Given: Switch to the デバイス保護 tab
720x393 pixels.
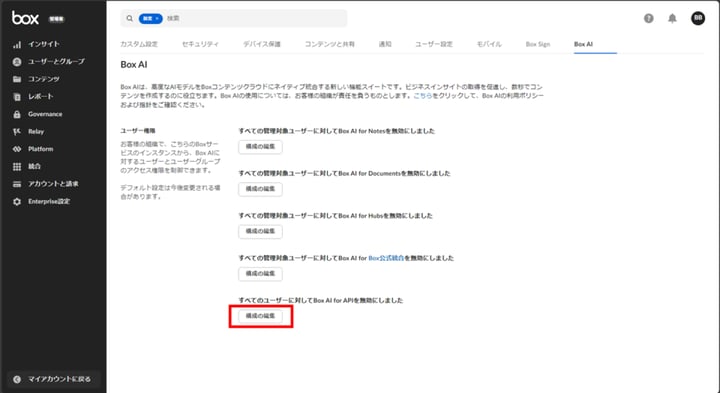Looking at the screenshot, I should [x=262, y=44].
